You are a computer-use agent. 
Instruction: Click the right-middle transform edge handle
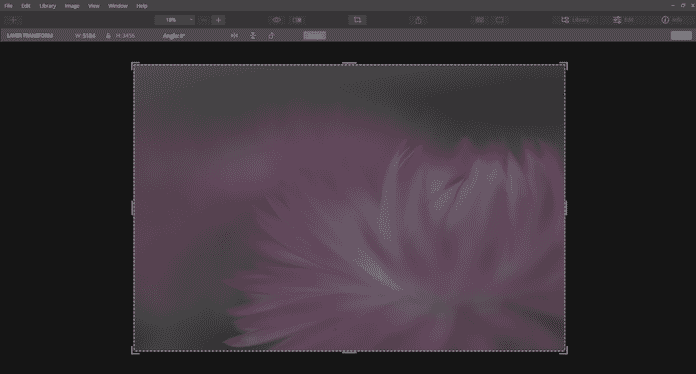(566, 208)
